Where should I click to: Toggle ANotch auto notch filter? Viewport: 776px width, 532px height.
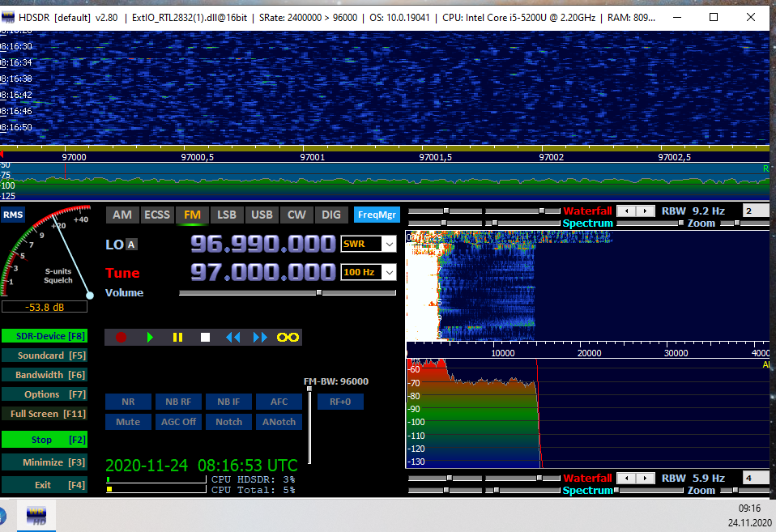279,422
